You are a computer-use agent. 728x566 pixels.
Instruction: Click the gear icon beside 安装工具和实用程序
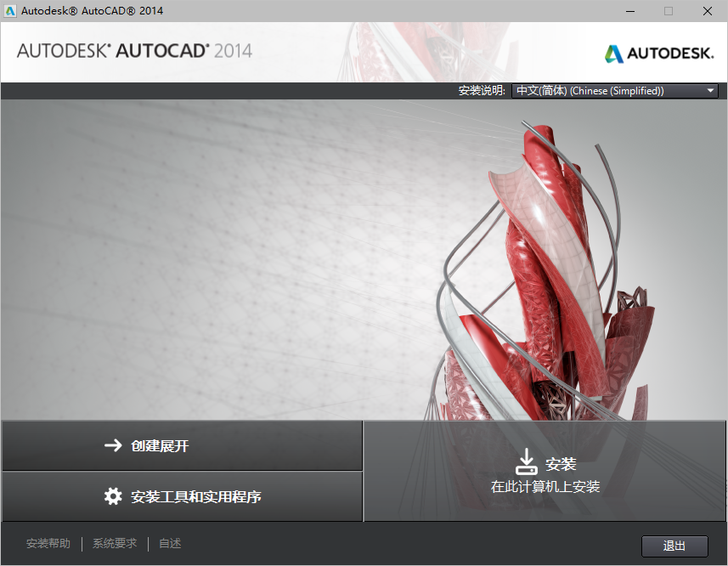point(114,496)
